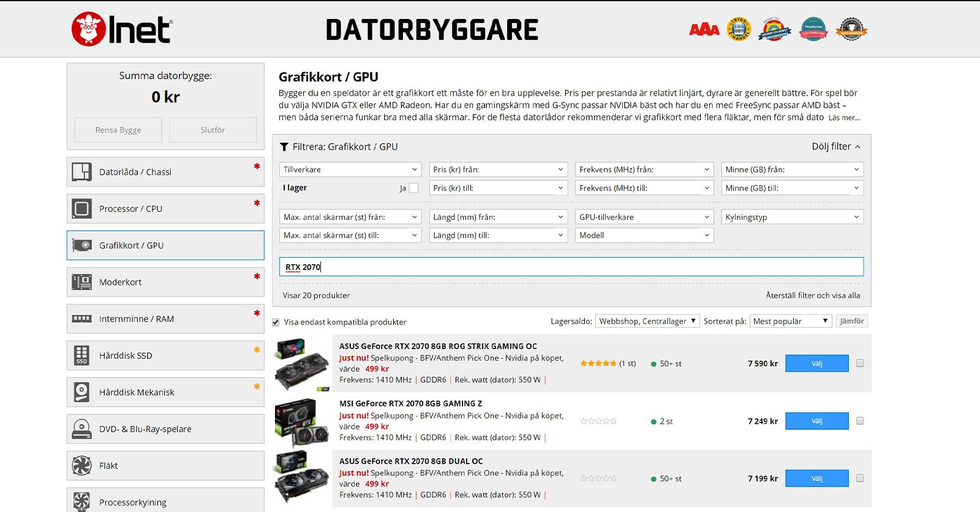Click the Internminne / RAM stick icon
The width and height of the screenshot is (980, 512).
81,319
